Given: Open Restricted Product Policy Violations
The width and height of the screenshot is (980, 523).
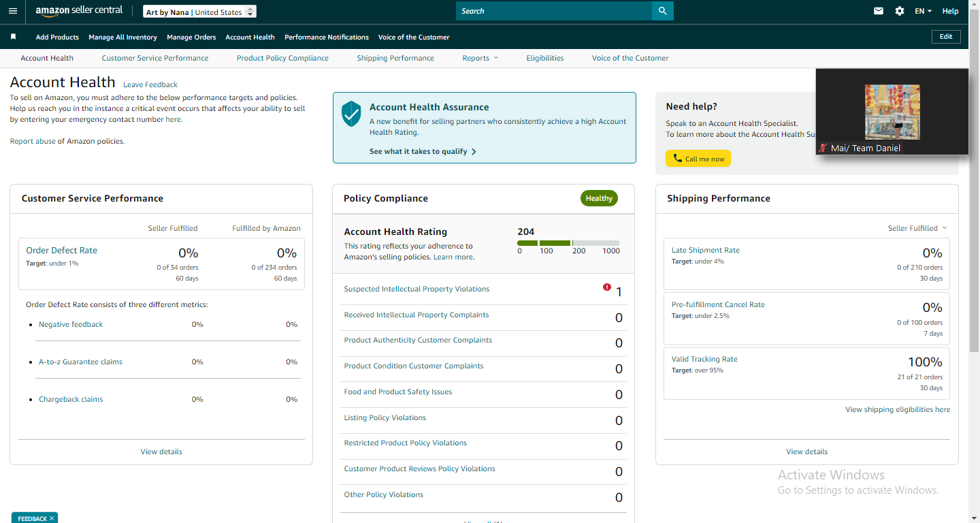Looking at the screenshot, I should (x=406, y=443).
